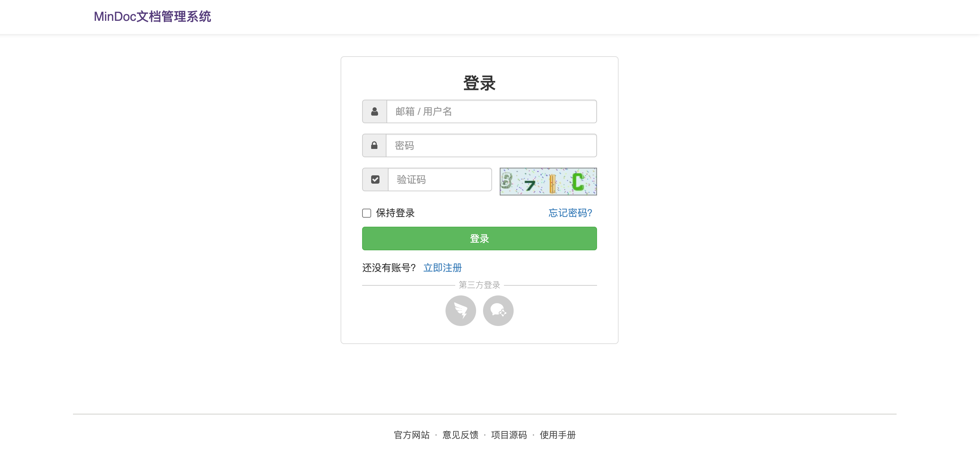
Task: Enable the 保持登录 checkbox
Action: (x=366, y=213)
